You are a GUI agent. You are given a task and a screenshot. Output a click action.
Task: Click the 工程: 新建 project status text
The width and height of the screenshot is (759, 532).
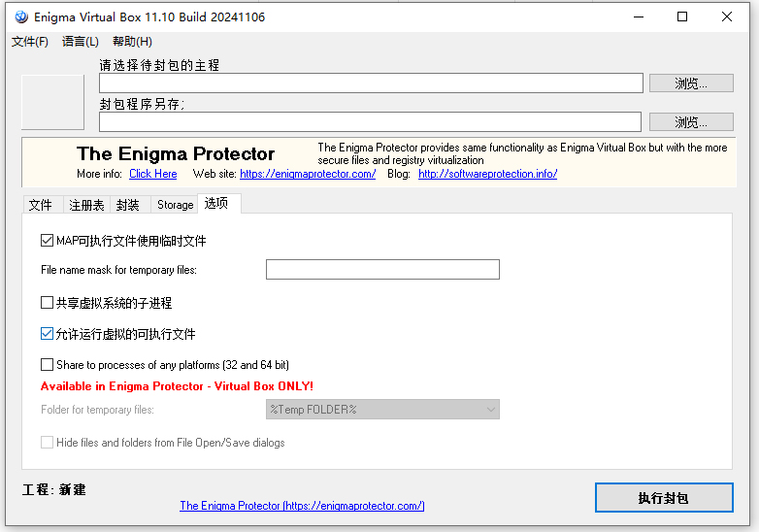coord(53,490)
